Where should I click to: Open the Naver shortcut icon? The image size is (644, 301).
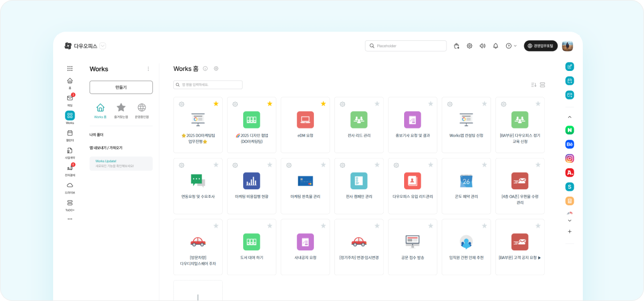(570, 130)
